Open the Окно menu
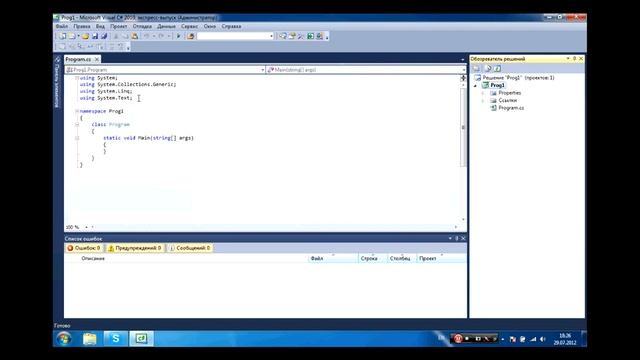This screenshot has width=640, height=360. [x=209, y=26]
